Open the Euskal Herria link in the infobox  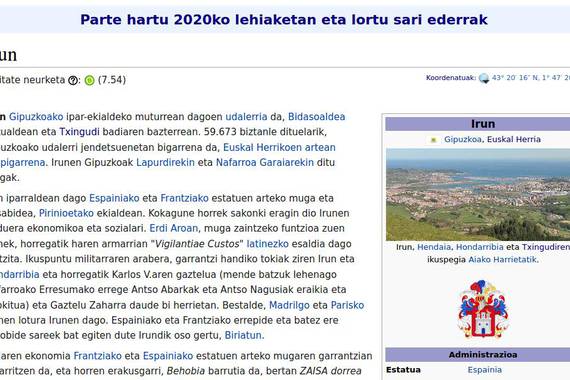pyautogui.click(x=514, y=139)
